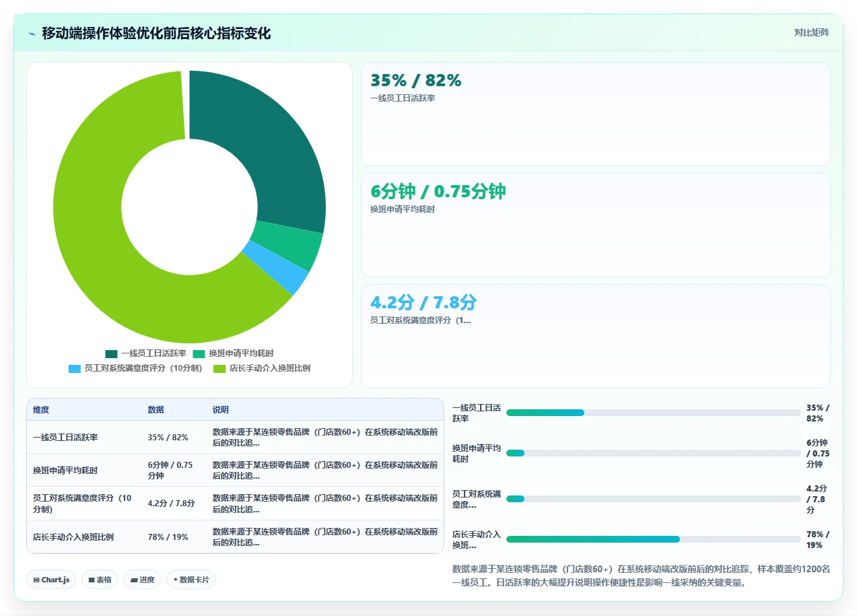Click table value 6分钟 / 0.75分钟
The width and height of the screenshot is (857, 616).
tap(171, 470)
